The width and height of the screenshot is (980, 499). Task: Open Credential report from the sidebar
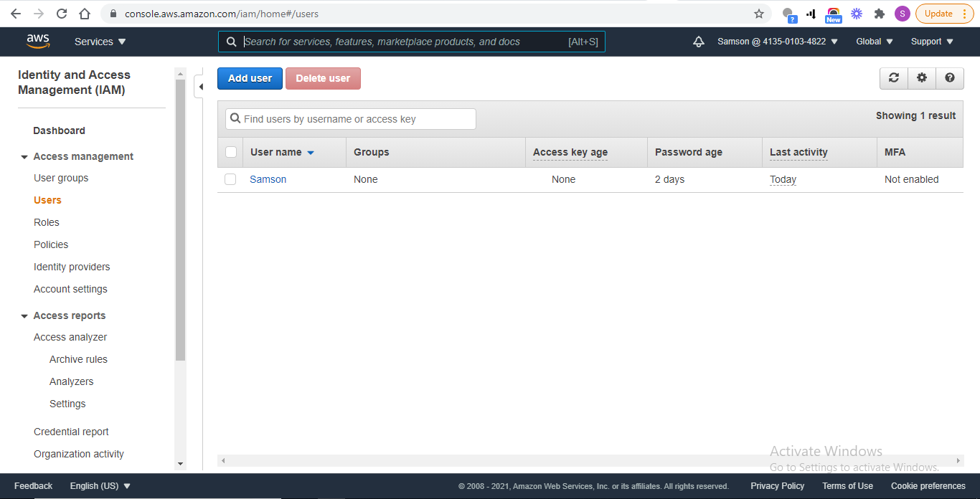coord(71,432)
